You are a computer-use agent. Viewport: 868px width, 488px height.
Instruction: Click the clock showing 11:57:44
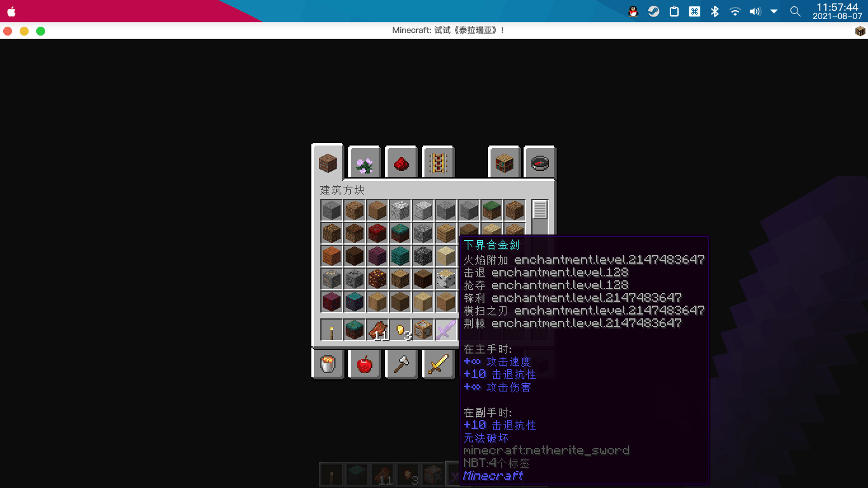837,7
